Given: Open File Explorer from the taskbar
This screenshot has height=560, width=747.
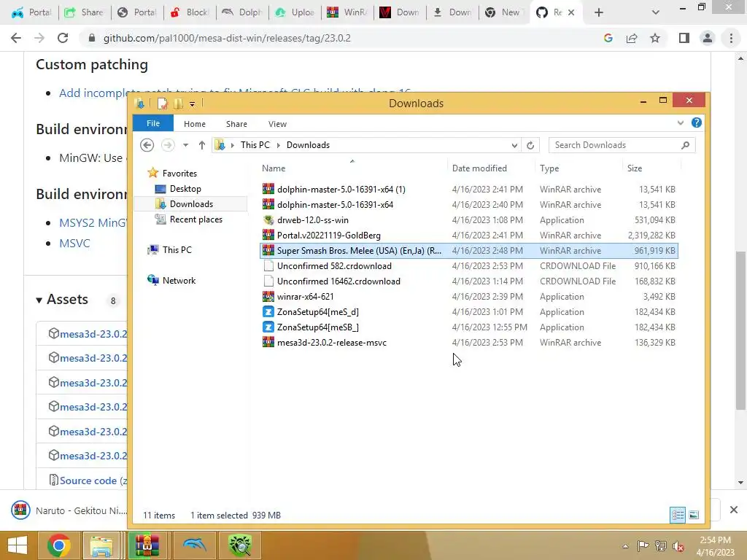Looking at the screenshot, I should point(101,545).
